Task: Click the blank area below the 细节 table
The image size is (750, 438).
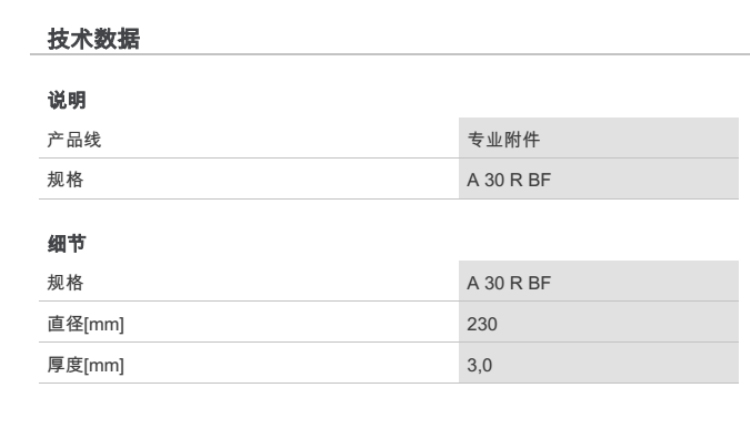Action: tap(375, 412)
